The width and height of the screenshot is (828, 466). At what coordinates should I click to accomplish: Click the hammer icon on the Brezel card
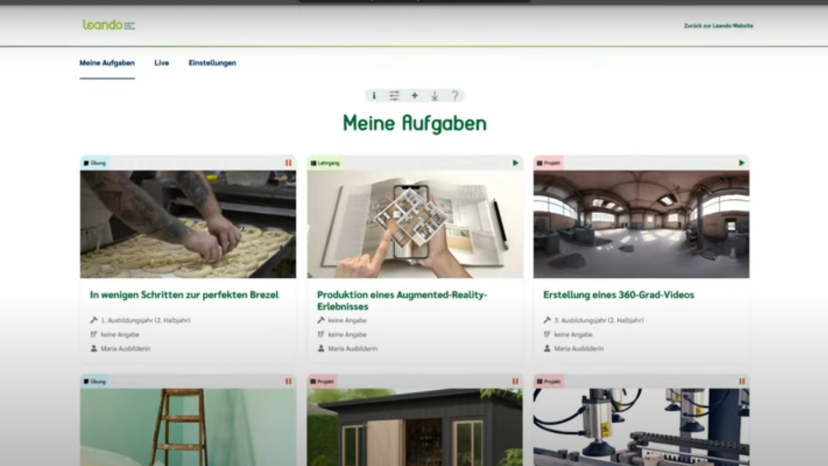[x=93, y=320]
